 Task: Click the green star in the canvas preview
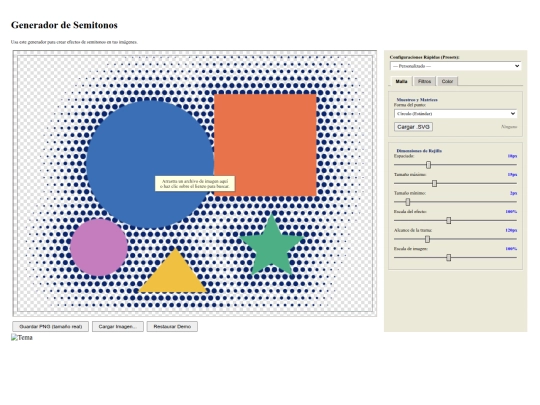point(272,246)
